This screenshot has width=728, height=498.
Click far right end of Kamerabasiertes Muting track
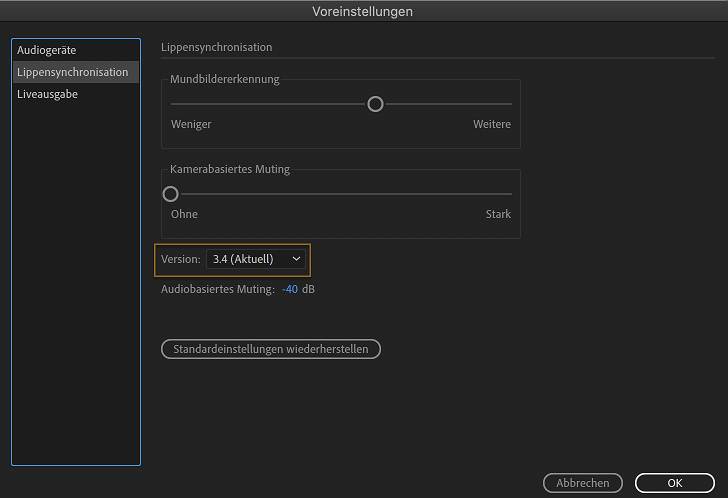tap(509, 194)
